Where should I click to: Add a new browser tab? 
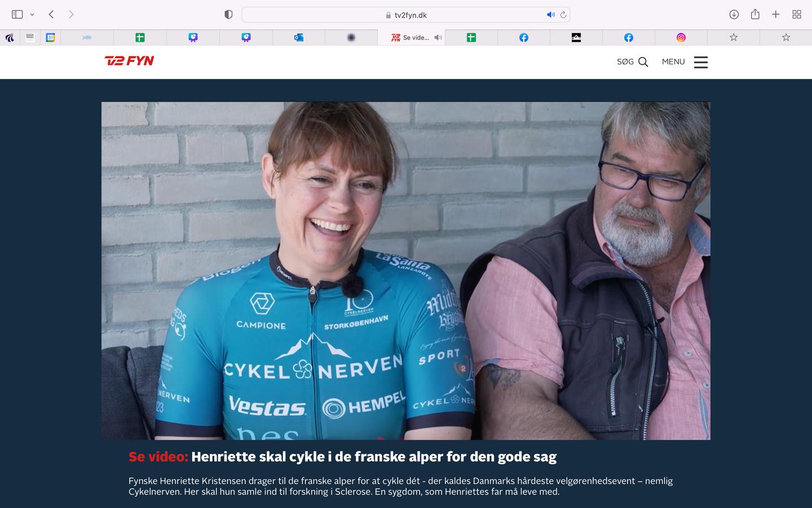tap(776, 15)
